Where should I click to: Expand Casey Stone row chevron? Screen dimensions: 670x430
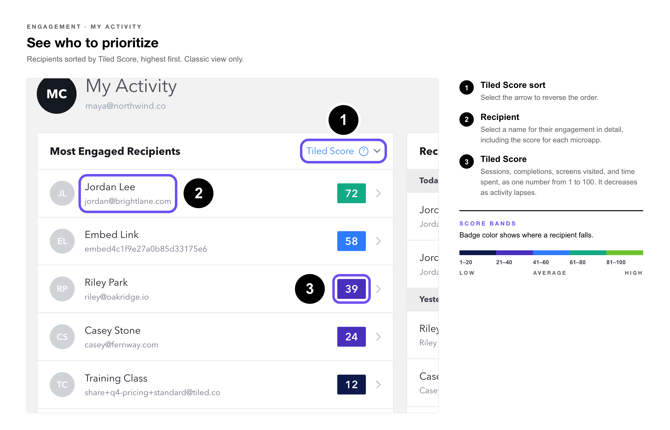click(x=379, y=337)
